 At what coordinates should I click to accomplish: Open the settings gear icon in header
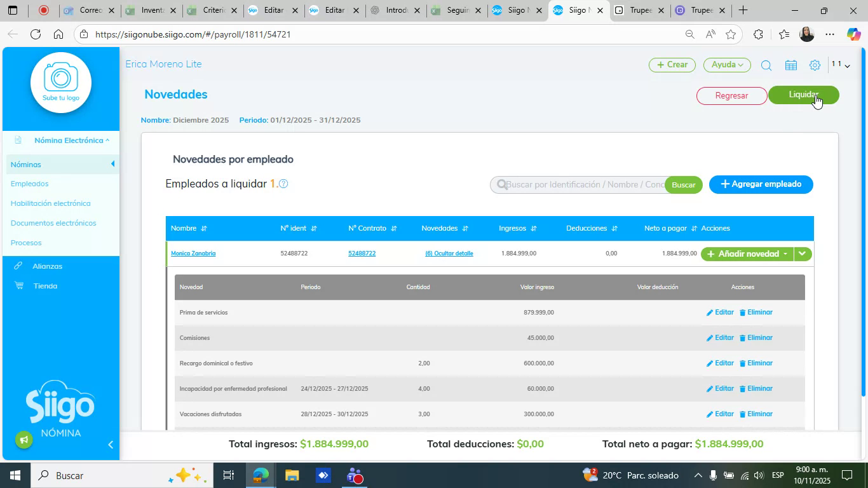[815, 65]
